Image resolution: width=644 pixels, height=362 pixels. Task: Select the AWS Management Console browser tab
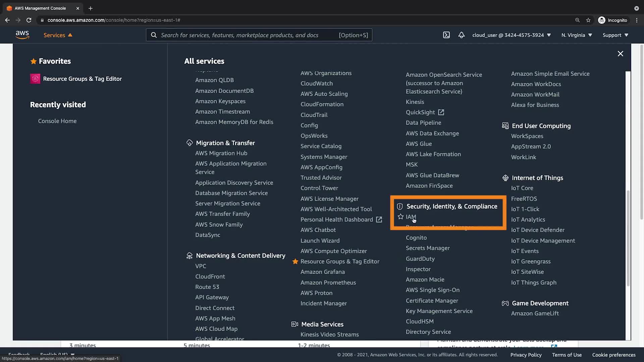click(x=40, y=8)
